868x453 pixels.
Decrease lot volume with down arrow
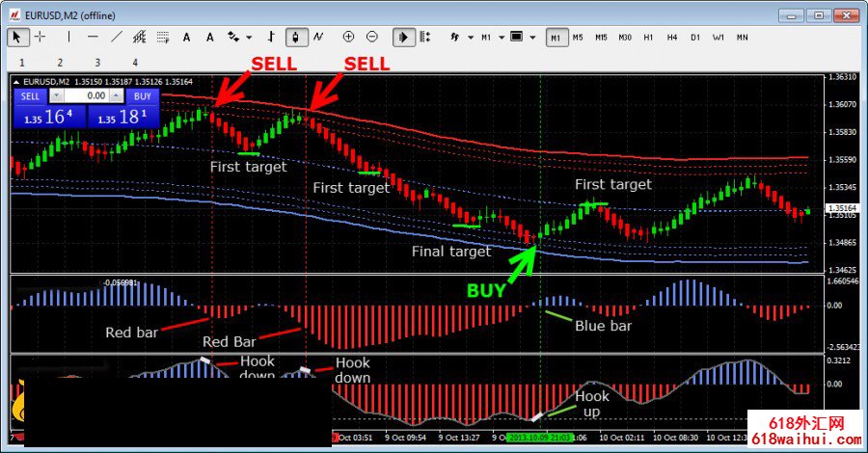[x=57, y=95]
